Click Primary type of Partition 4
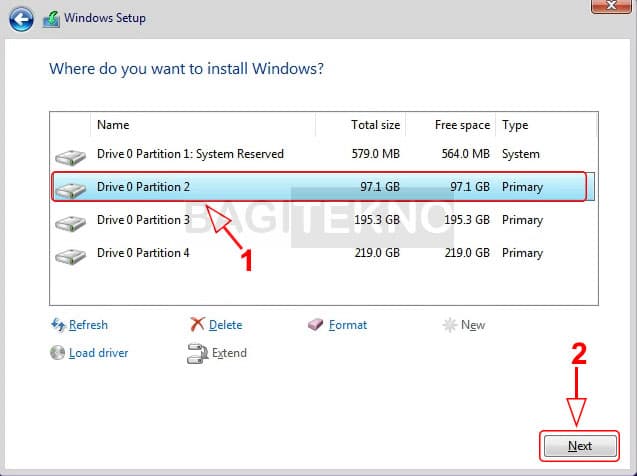The height and width of the screenshot is (476, 637). pos(522,253)
